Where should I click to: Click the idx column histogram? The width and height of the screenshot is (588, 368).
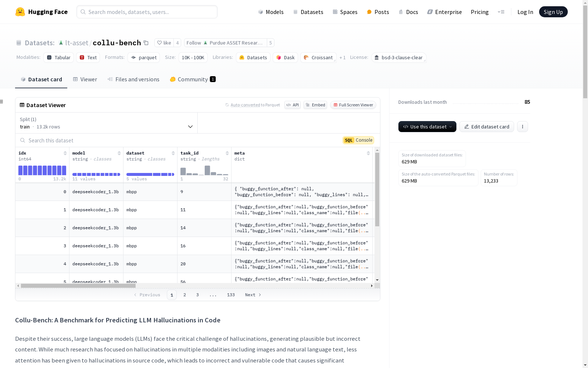[42, 170]
